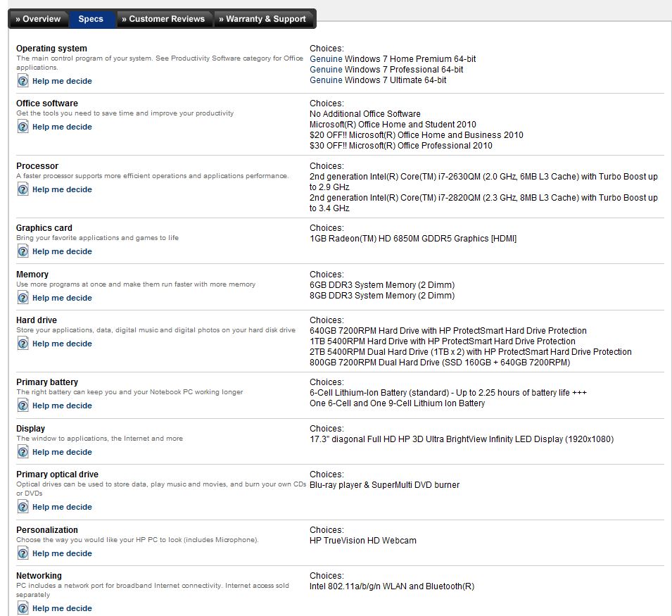
Task: Click the 17.3" Full HD 3D display choice
Action: 462,439
